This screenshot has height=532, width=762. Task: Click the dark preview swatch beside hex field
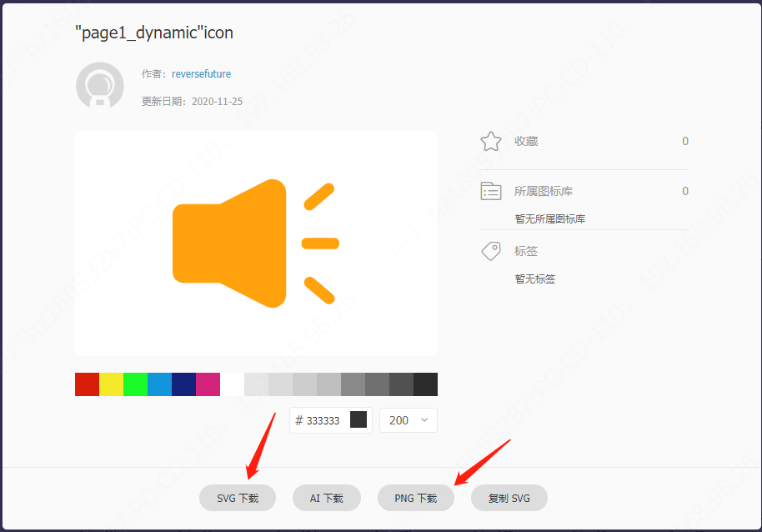click(358, 420)
